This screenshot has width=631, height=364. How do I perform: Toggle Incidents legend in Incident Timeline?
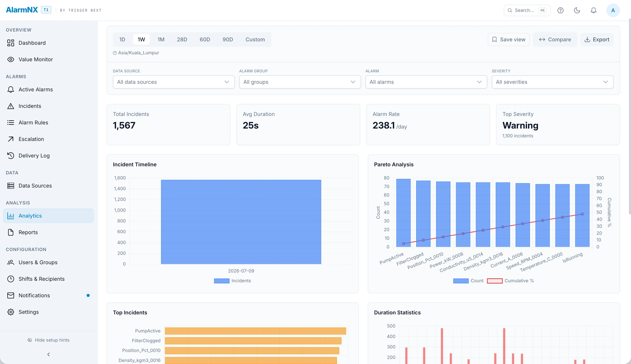click(x=232, y=281)
